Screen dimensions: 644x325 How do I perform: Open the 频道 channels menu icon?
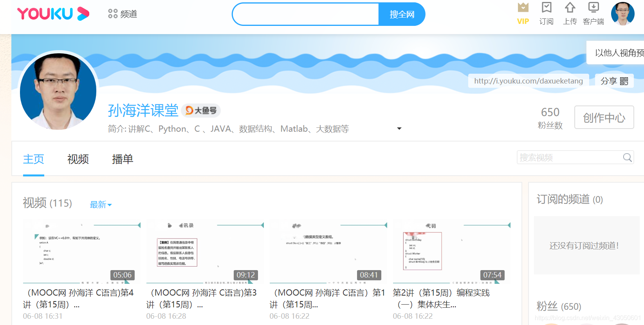pos(113,14)
